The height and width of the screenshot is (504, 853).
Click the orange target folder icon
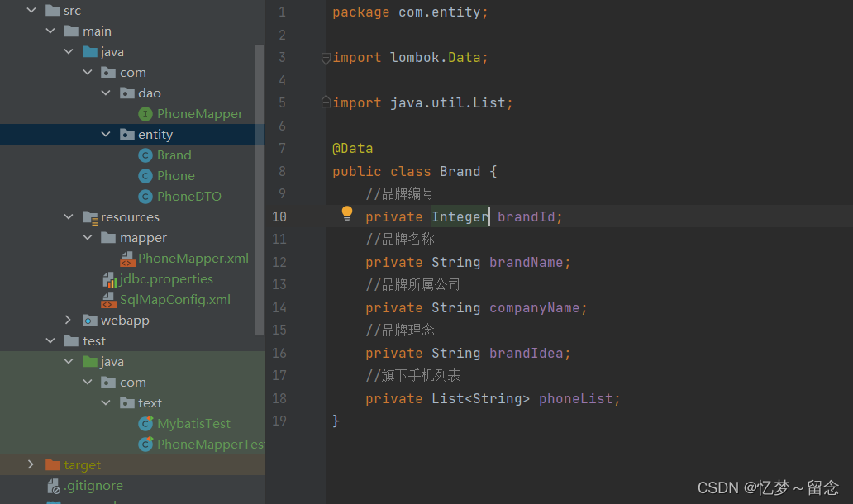click(x=53, y=465)
